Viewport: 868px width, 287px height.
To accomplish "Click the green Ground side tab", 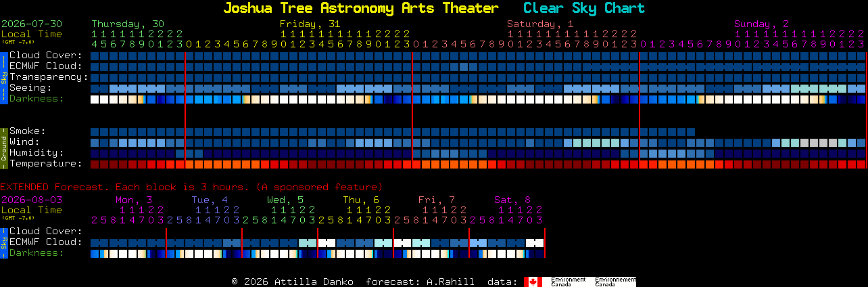I will tap(3, 148).
